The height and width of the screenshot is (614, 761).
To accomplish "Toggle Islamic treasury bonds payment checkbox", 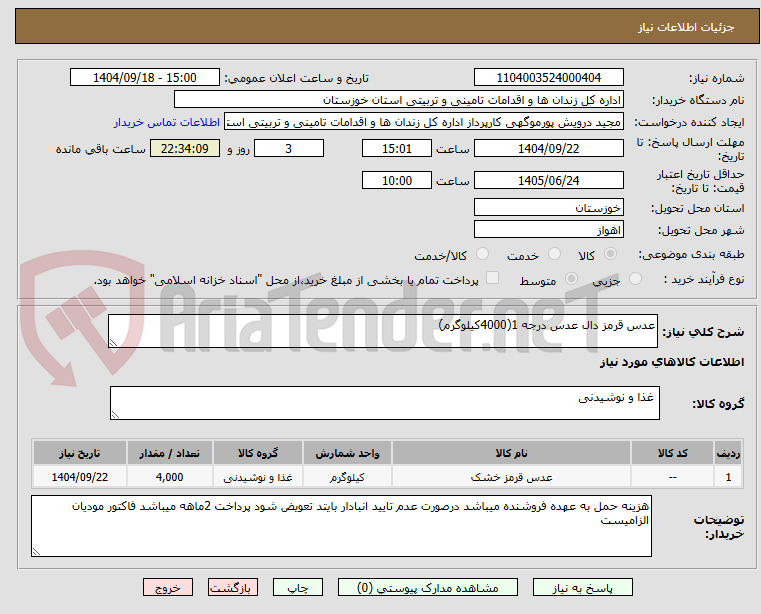I will (x=492, y=278).
